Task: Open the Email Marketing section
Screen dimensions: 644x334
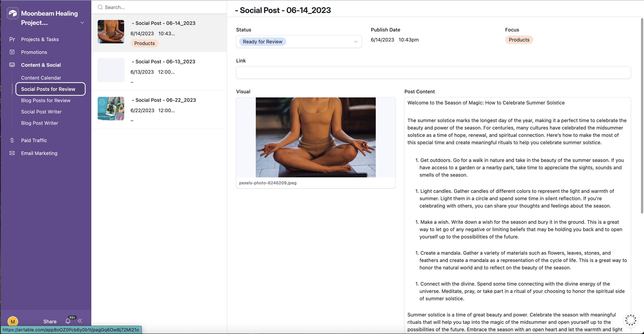Action: coord(39,153)
